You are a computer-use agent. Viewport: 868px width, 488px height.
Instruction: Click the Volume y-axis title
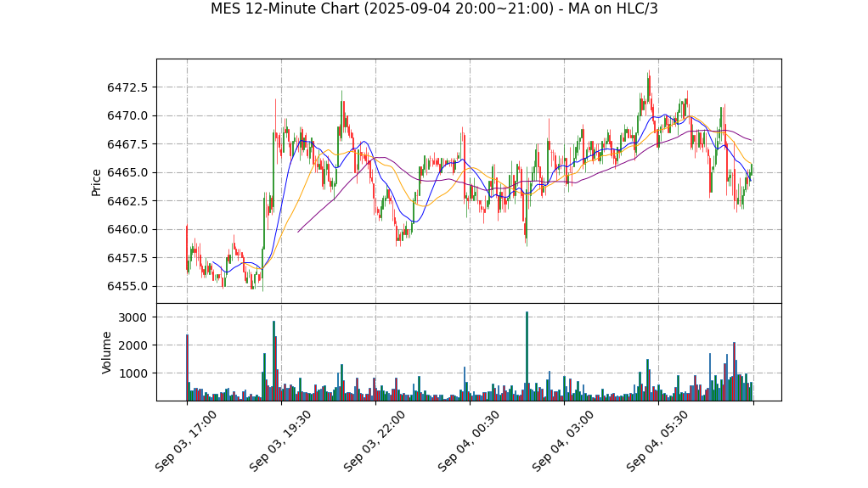106,352
